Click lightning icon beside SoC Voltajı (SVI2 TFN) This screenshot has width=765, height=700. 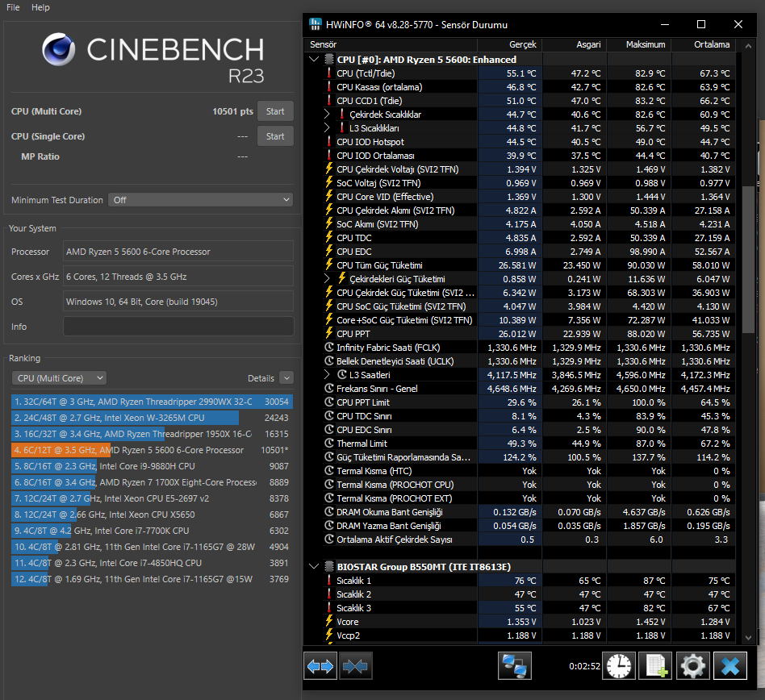pos(329,183)
